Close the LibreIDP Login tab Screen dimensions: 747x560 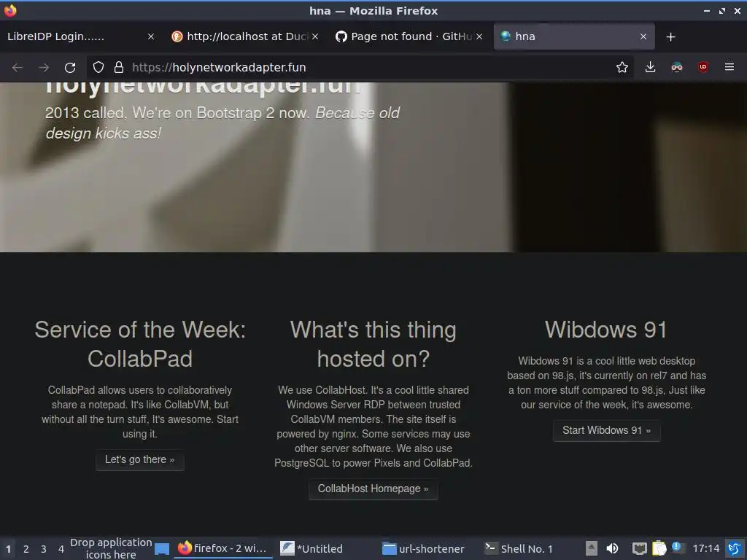click(150, 36)
